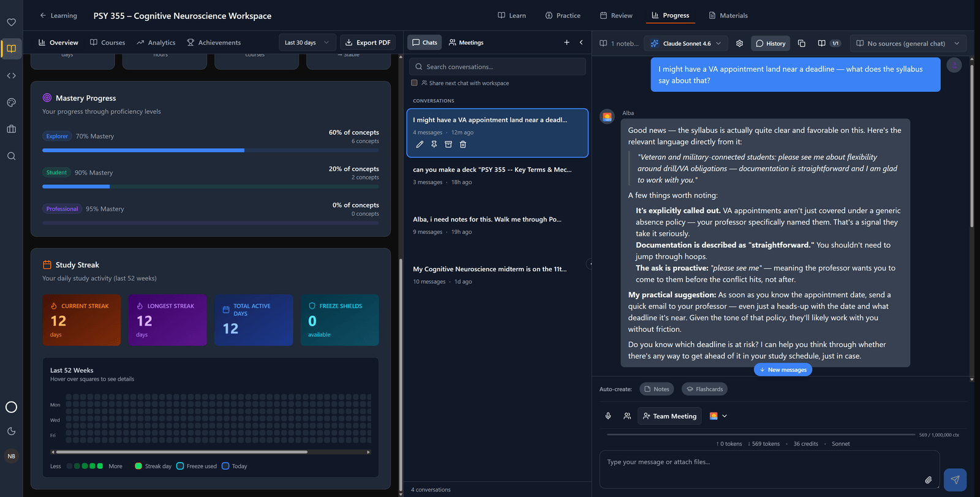The image size is (980, 497).
Task: Open chat settings gear icon
Action: tap(739, 43)
